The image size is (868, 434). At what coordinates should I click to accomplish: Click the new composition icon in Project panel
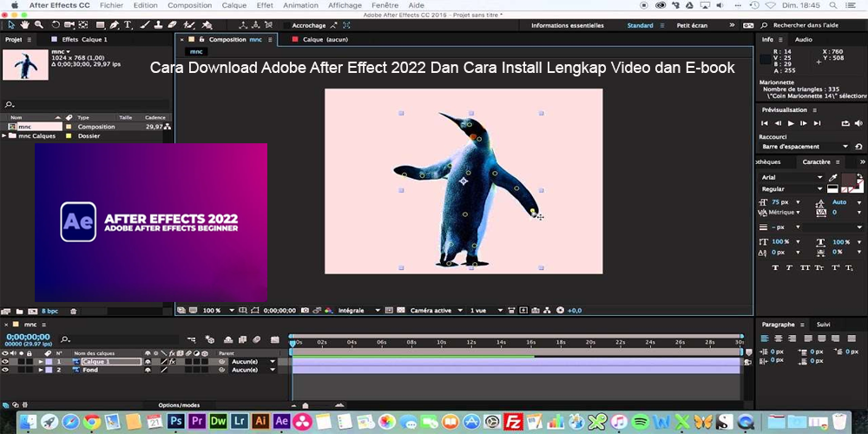coord(33,312)
